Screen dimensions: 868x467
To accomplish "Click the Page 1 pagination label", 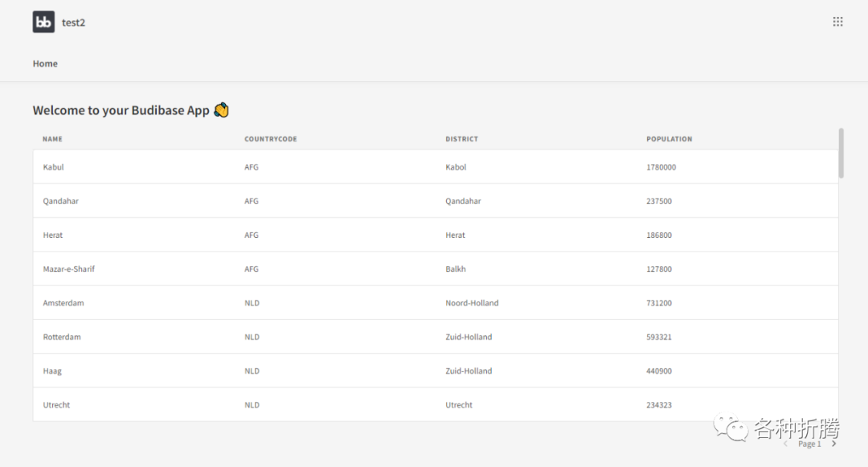I will point(809,444).
